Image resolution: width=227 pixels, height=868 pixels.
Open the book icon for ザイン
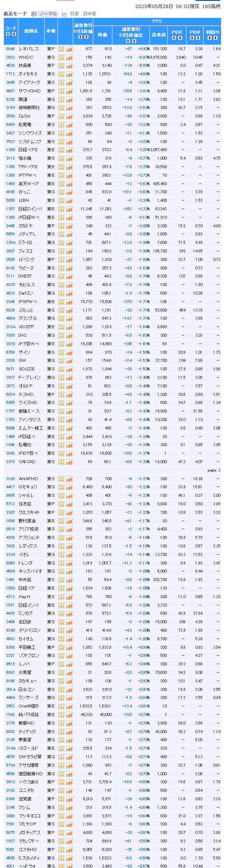click(x=61, y=352)
